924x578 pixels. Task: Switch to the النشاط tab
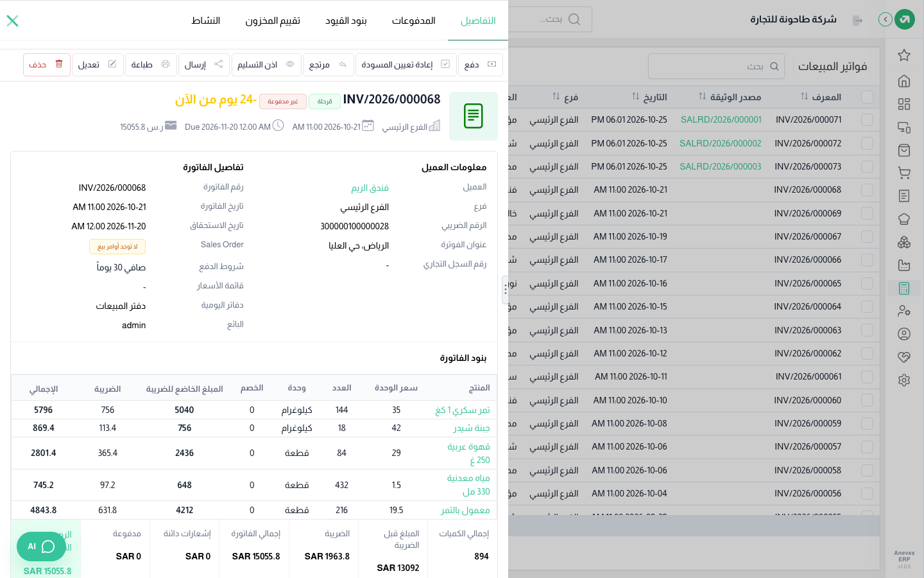tap(206, 21)
